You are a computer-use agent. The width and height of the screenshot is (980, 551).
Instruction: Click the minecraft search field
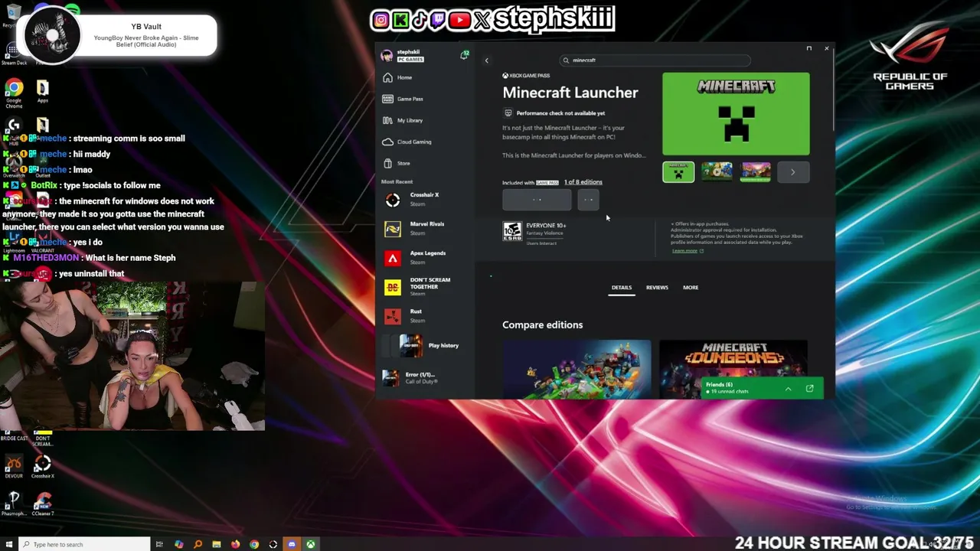point(655,60)
